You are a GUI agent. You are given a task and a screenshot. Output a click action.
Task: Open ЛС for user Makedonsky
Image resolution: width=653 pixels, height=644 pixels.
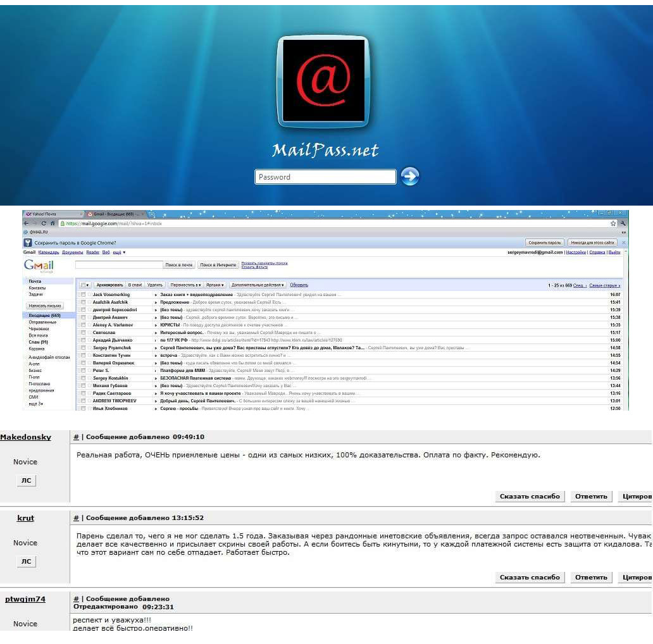(x=26, y=480)
